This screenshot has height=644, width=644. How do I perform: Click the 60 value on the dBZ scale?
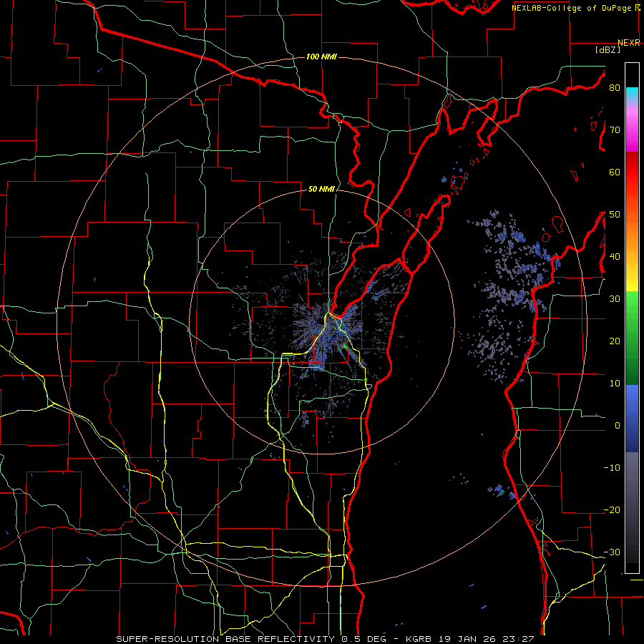(x=615, y=172)
